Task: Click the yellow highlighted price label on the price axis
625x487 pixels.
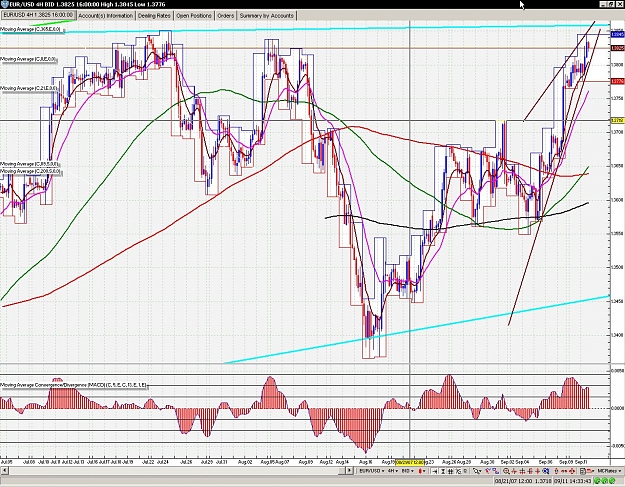Action: pos(617,120)
